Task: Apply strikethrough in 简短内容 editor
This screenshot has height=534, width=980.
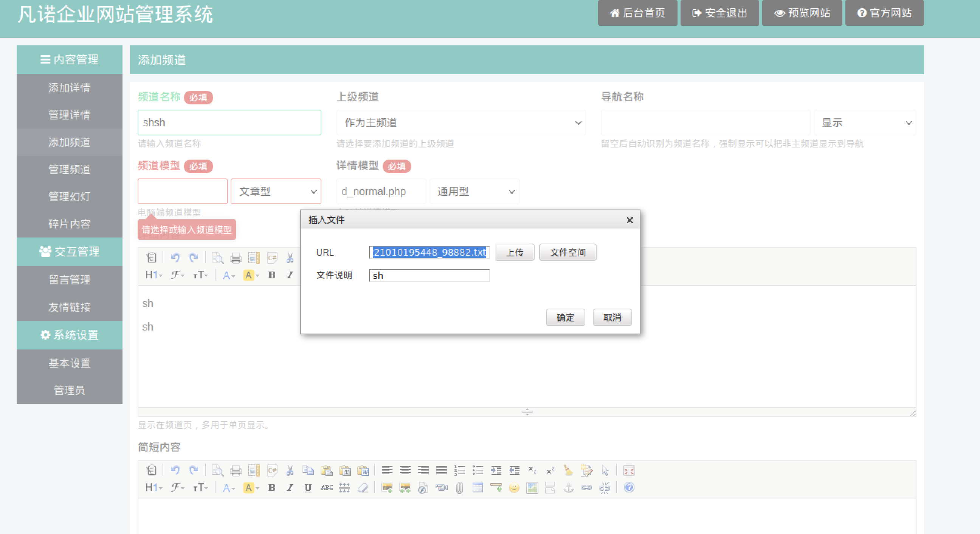Action: [x=326, y=487]
